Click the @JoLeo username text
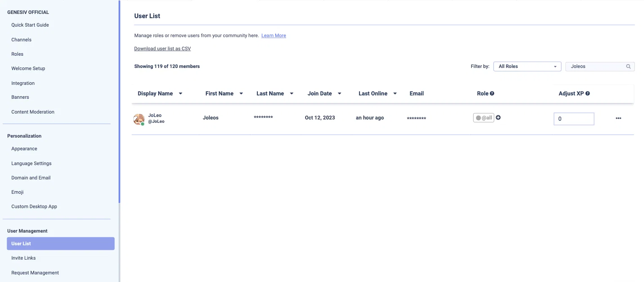Screen dimensions: 644x282 156,122
